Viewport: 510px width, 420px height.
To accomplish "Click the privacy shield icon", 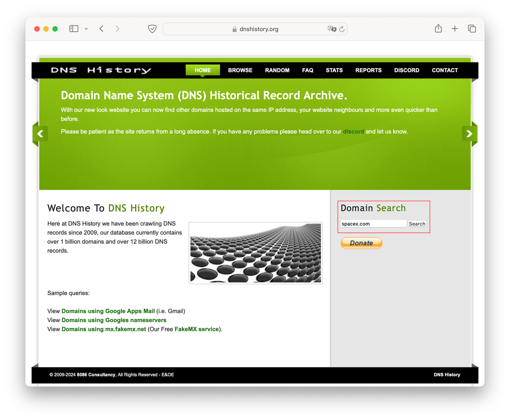I will (x=152, y=28).
